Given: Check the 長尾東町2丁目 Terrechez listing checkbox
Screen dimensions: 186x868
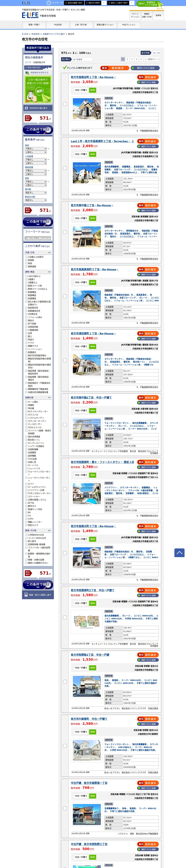Looking at the screenshot, I should click(x=65, y=168).
